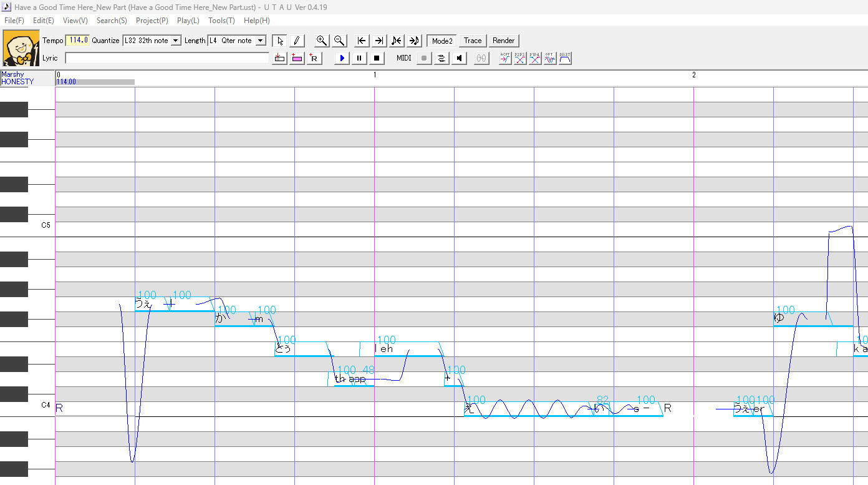Click the zoom in magnifier icon

point(322,41)
